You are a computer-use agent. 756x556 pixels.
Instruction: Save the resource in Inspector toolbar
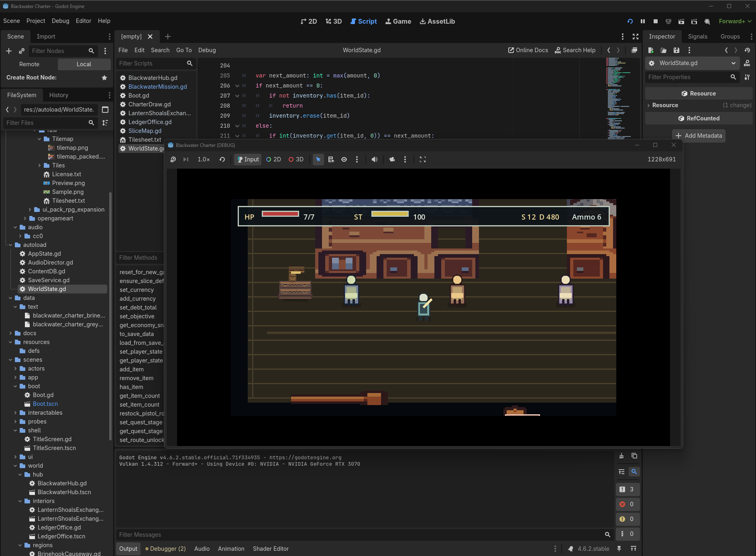[x=677, y=50]
